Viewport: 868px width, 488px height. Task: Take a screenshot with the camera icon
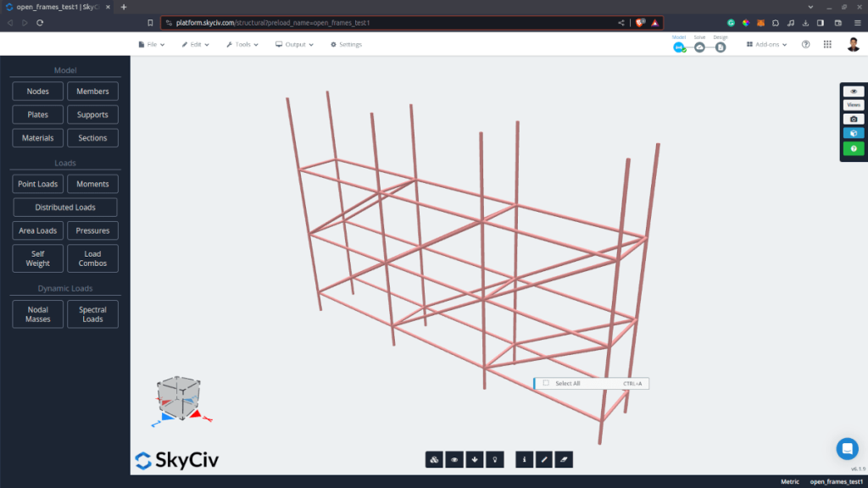[x=854, y=119]
